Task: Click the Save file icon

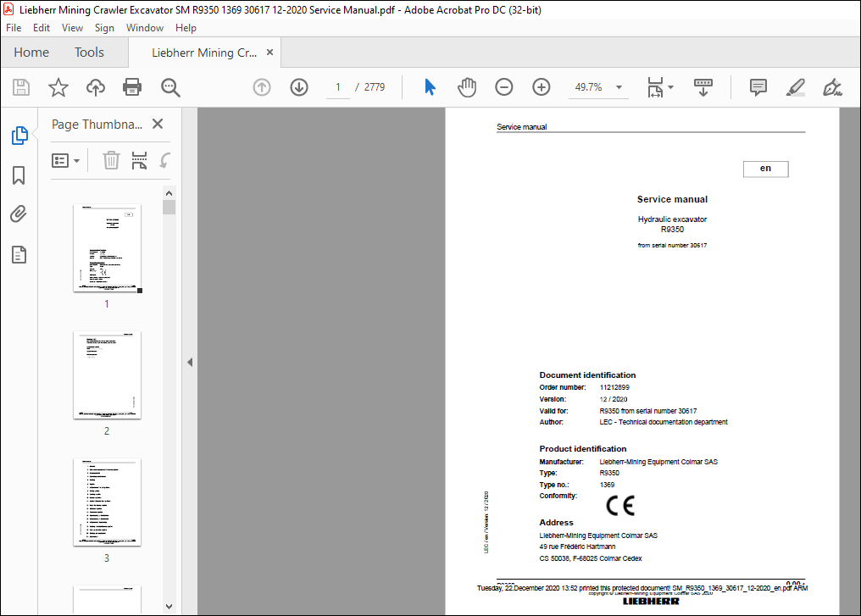Action: point(21,87)
